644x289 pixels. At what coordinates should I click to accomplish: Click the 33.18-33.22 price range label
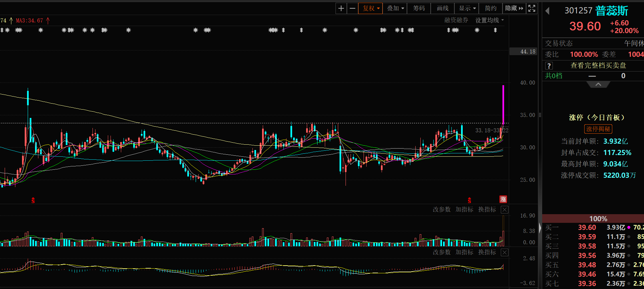[492, 130]
